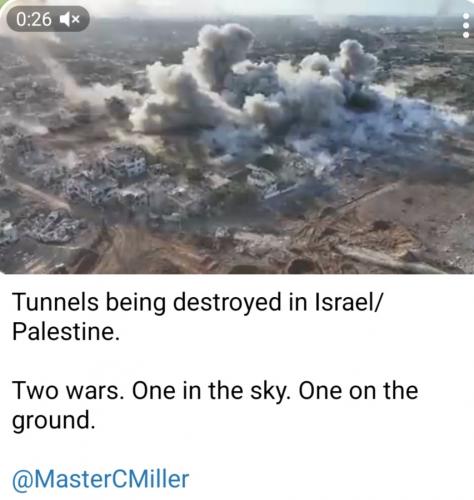Tap the brown dirt ground in the video frame
The image size is (474, 500).
(383, 227)
